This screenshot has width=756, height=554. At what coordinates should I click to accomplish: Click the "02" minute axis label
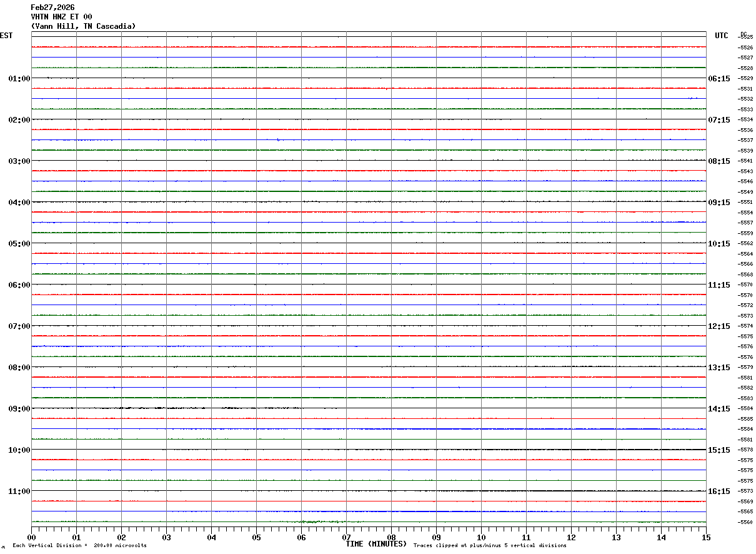121,537
